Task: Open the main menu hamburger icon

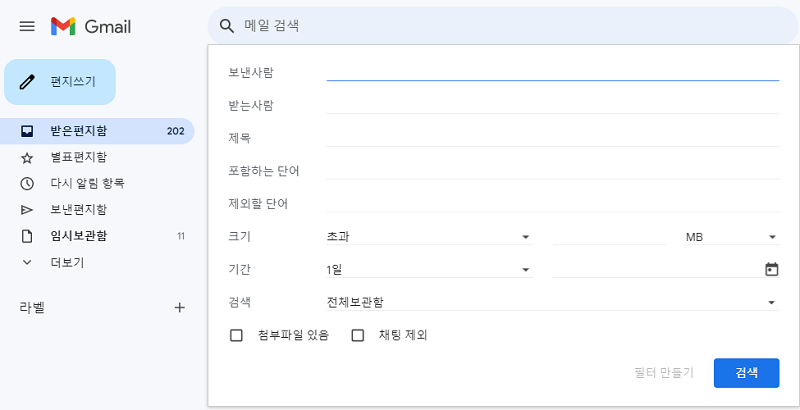Action: [x=27, y=26]
